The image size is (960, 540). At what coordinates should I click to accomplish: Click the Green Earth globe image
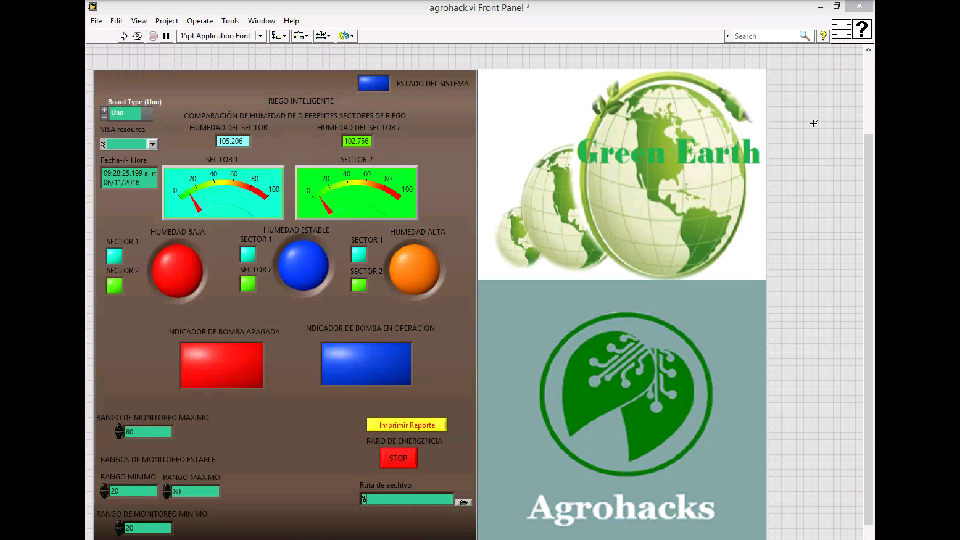tap(621, 174)
